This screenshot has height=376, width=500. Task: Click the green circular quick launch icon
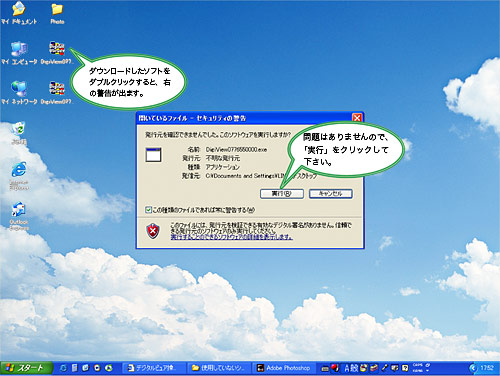click(x=109, y=368)
